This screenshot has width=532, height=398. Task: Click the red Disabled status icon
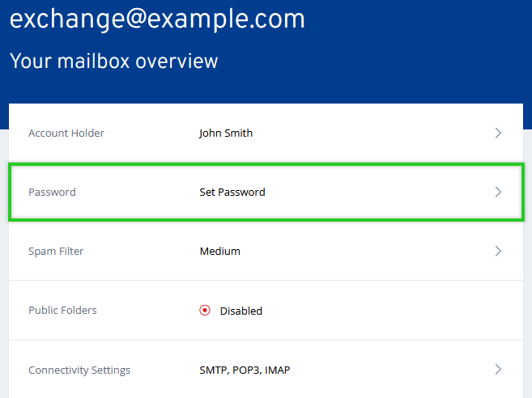(x=205, y=311)
